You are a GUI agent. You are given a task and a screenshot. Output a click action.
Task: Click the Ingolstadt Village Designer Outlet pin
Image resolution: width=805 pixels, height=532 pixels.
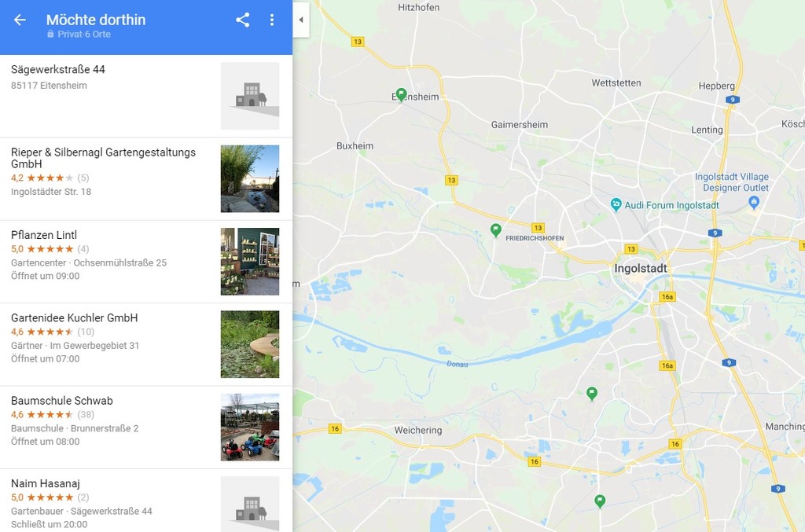(x=753, y=202)
